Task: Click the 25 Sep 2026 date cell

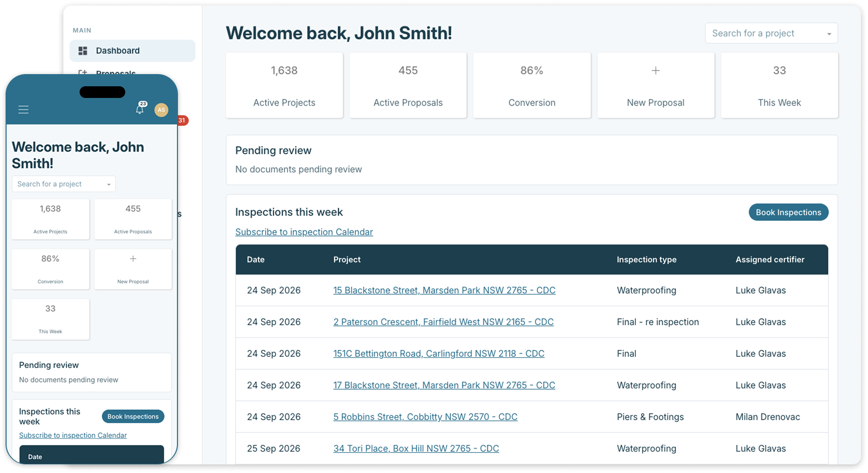Action: coord(274,449)
